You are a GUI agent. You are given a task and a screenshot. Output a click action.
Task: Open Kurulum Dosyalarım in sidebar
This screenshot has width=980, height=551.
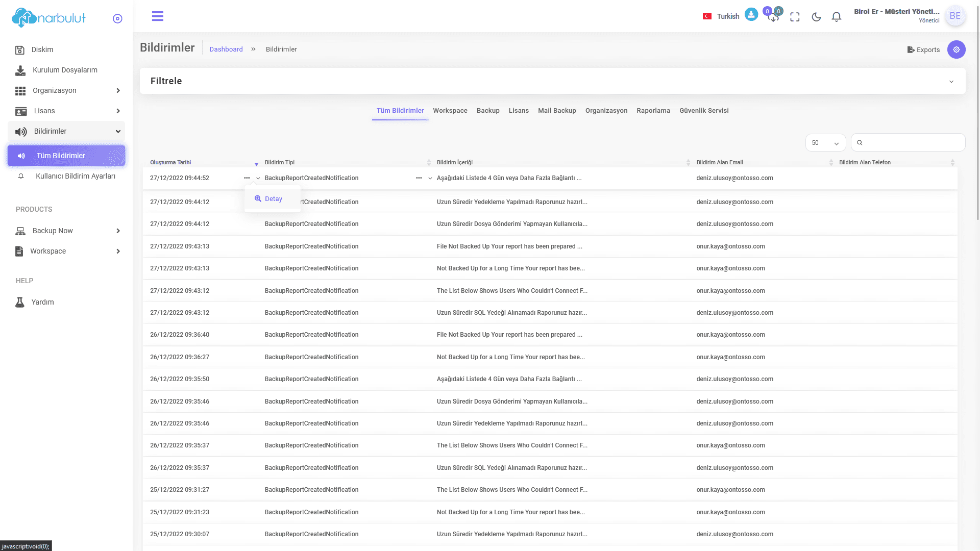tap(65, 70)
